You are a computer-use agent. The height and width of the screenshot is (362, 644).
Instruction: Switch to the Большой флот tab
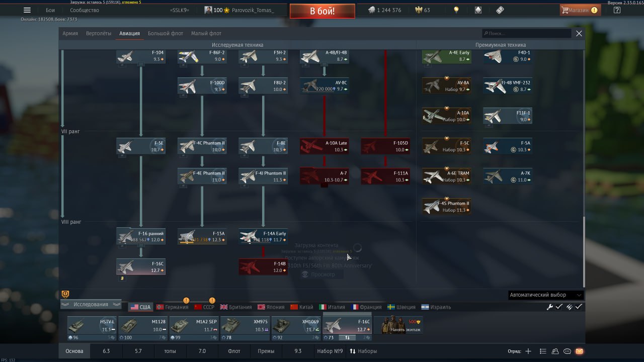point(166,33)
